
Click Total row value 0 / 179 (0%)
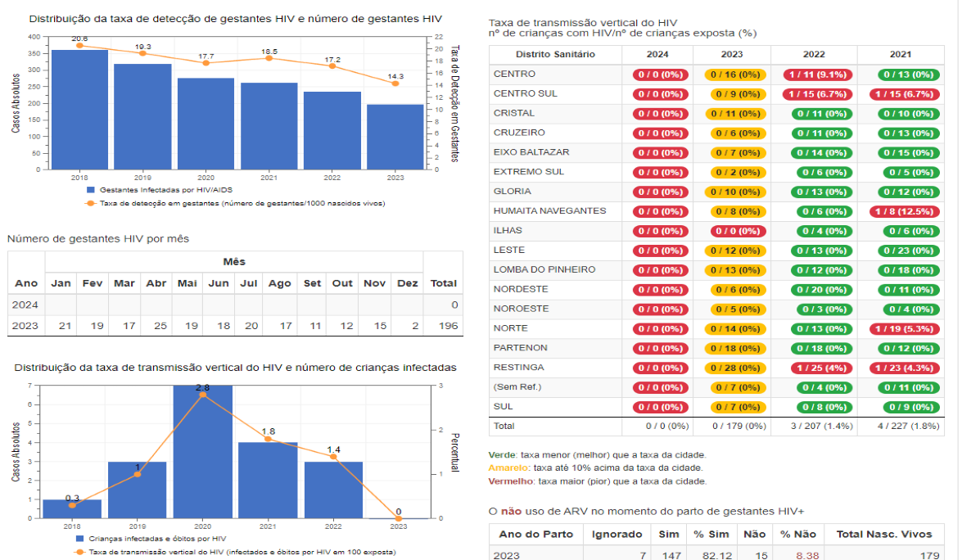coord(738,426)
